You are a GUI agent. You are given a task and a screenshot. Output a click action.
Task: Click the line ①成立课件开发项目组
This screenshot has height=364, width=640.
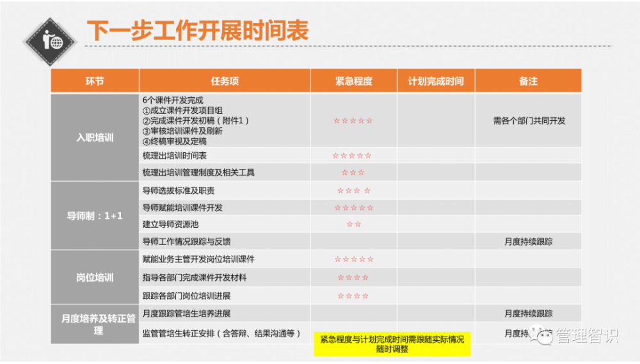tap(182, 110)
